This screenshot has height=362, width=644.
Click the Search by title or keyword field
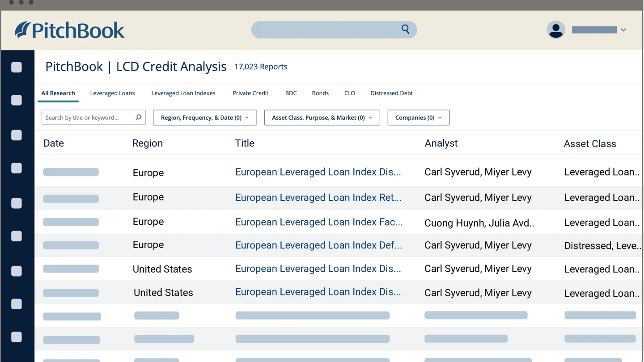[x=93, y=118]
